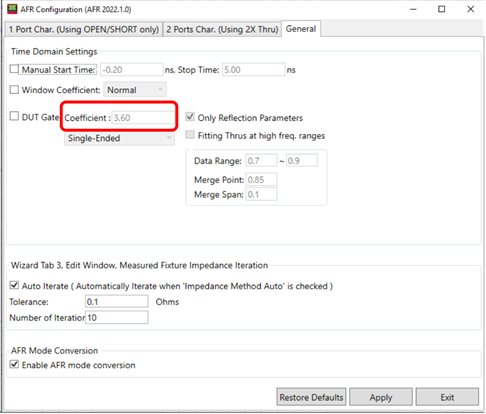This screenshot has height=414, width=486.
Task: Expand the Single-Ended dropdown
Action: click(x=119, y=138)
